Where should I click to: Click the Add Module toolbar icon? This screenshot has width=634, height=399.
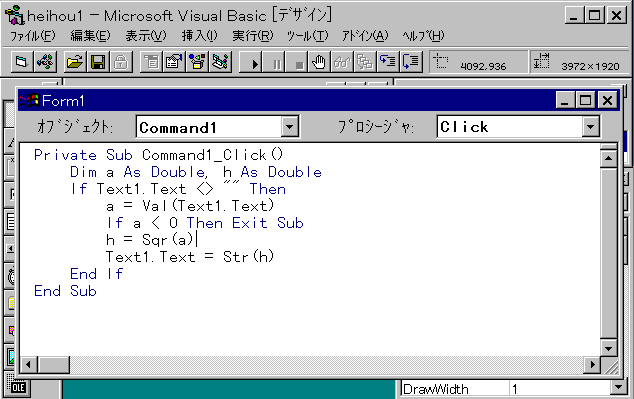coord(45,62)
